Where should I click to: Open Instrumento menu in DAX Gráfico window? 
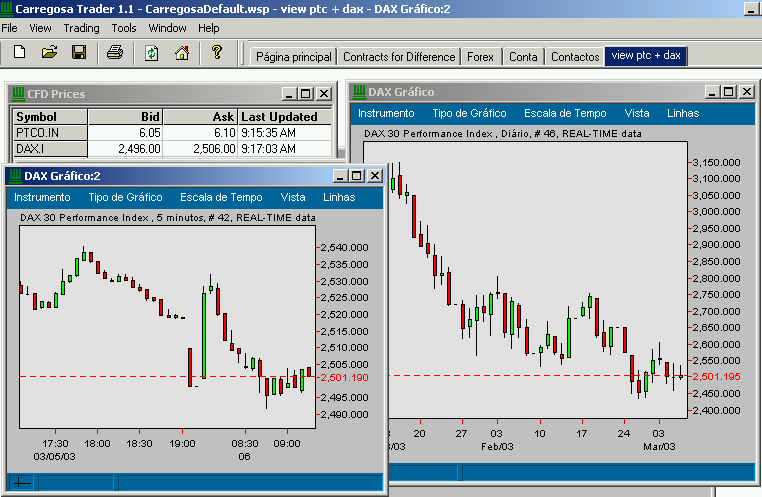[386, 113]
